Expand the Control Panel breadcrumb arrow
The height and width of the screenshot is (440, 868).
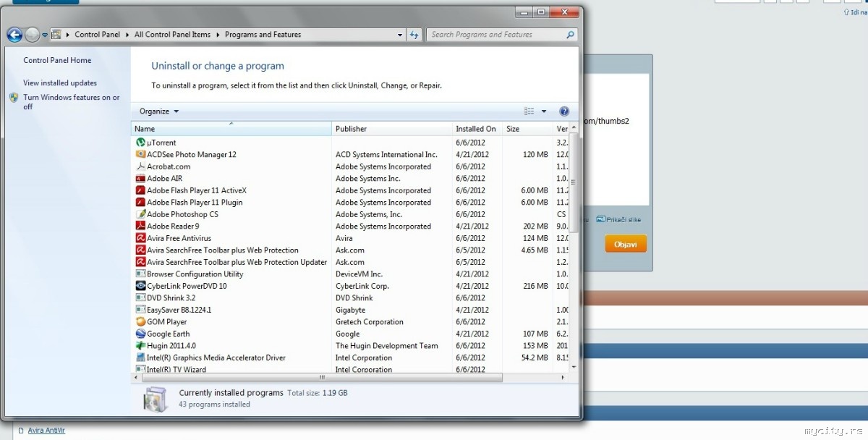[x=127, y=35]
